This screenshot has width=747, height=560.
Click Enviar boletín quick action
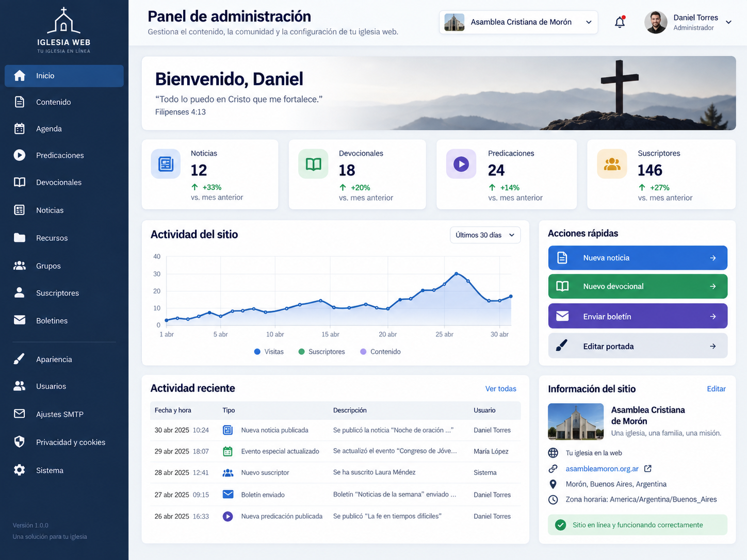[638, 316]
